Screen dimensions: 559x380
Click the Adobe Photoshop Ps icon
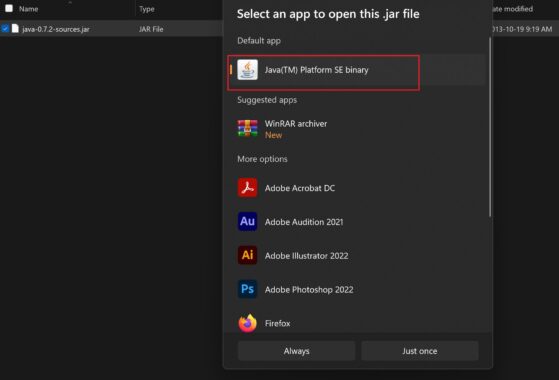247,289
